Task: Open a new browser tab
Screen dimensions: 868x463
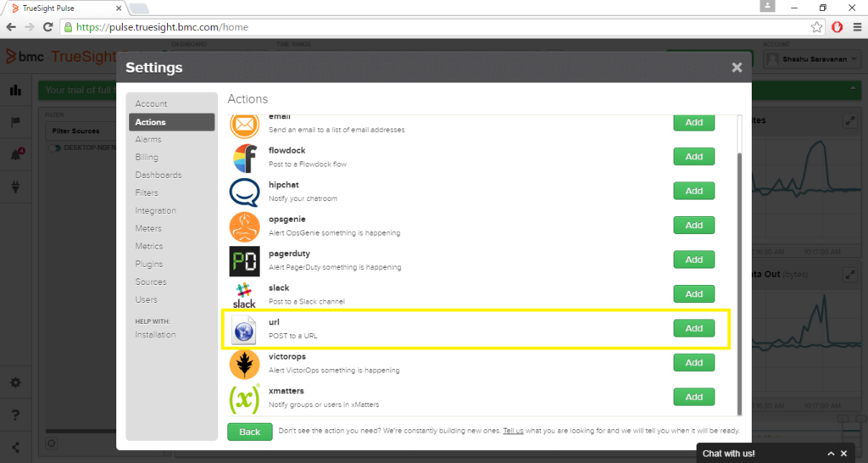Action: [x=139, y=8]
